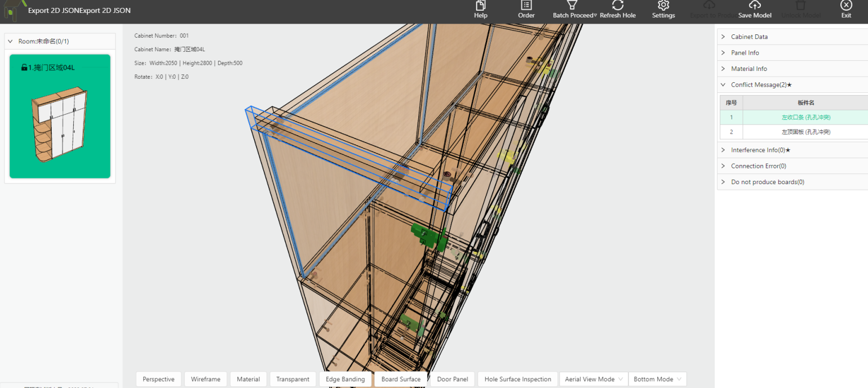Click the Exit icon
868x388 pixels.
tap(846, 5)
